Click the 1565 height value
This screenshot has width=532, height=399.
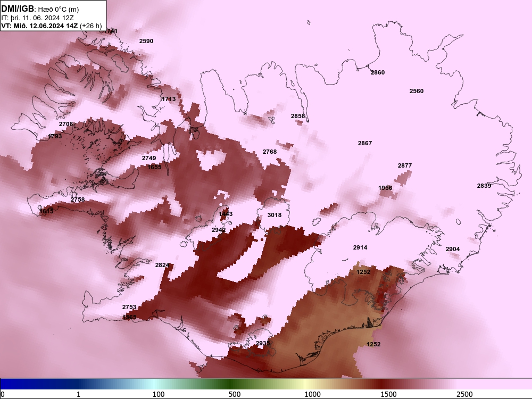click(x=129, y=317)
